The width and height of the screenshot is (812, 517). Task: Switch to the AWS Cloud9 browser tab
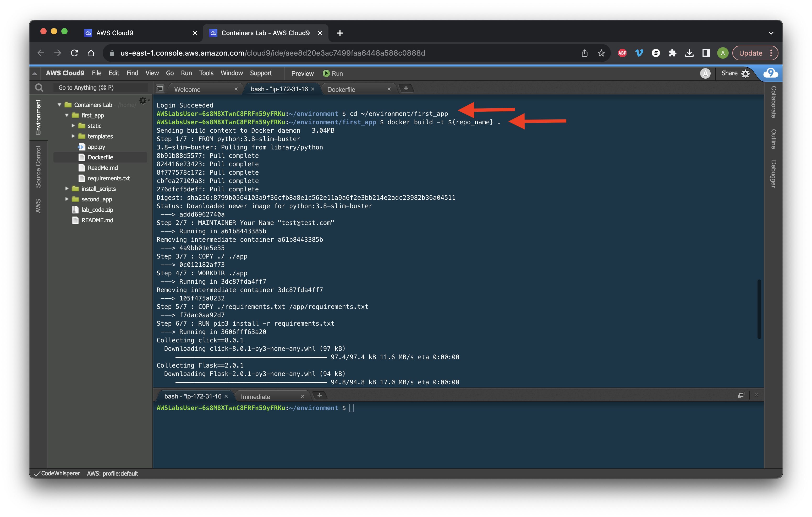pyautogui.click(x=140, y=33)
